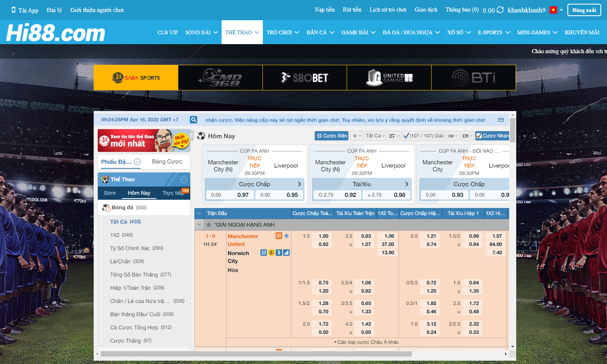Open the BẮN CÁ menu

point(320,32)
